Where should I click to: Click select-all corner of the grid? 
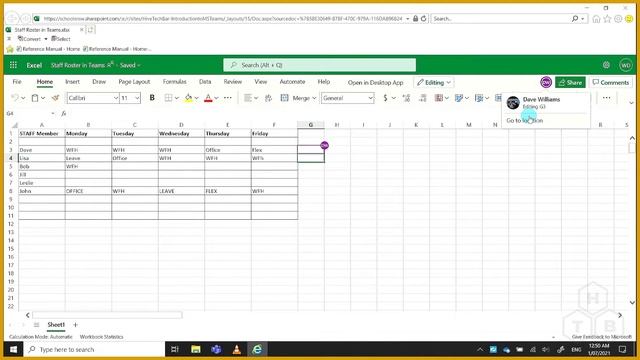14,124
